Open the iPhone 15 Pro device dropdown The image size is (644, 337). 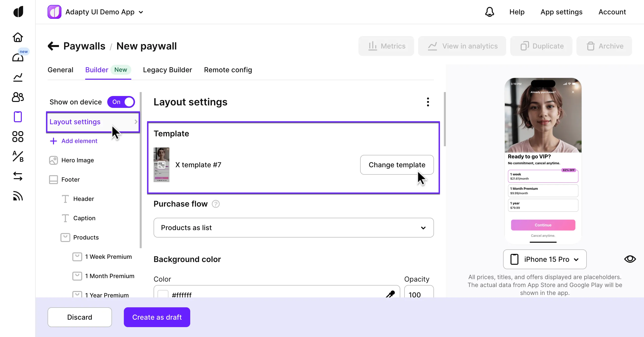coord(544,259)
